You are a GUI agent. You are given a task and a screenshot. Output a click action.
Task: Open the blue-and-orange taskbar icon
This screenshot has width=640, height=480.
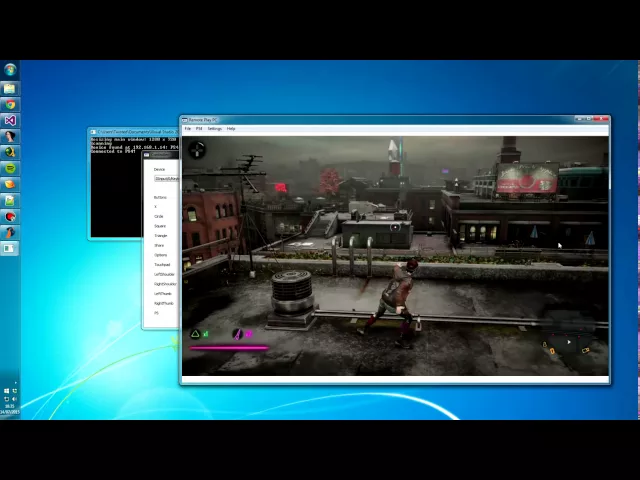pyautogui.click(x=10, y=232)
